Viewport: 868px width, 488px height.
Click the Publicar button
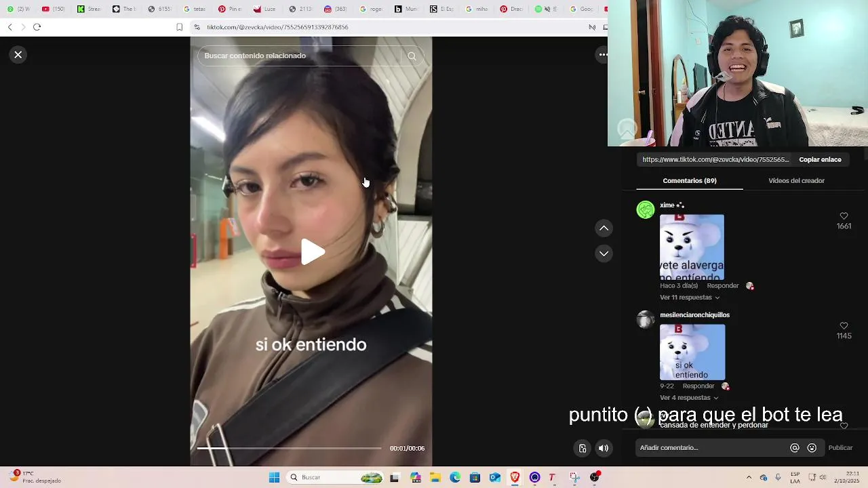(840, 448)
